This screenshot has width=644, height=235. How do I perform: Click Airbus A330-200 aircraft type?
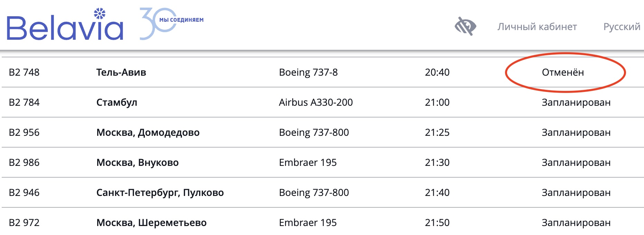coord(316,102)
